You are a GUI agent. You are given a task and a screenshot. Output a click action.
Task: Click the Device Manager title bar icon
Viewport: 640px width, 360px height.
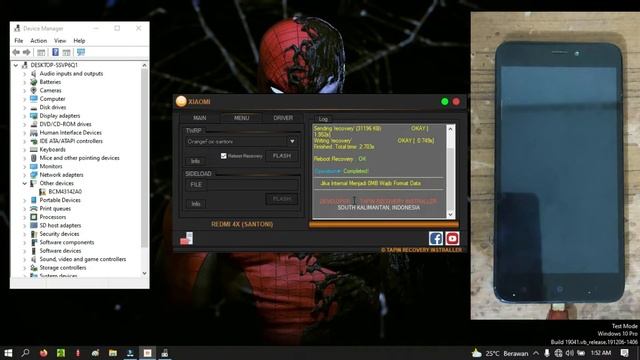pos(17,28)
